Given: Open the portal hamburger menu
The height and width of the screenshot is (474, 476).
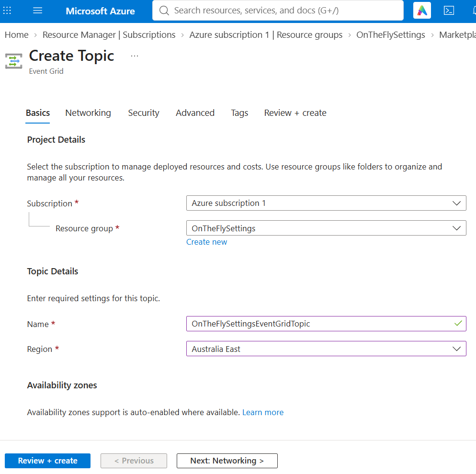Looking at the screenshot, I should (38, 11).
